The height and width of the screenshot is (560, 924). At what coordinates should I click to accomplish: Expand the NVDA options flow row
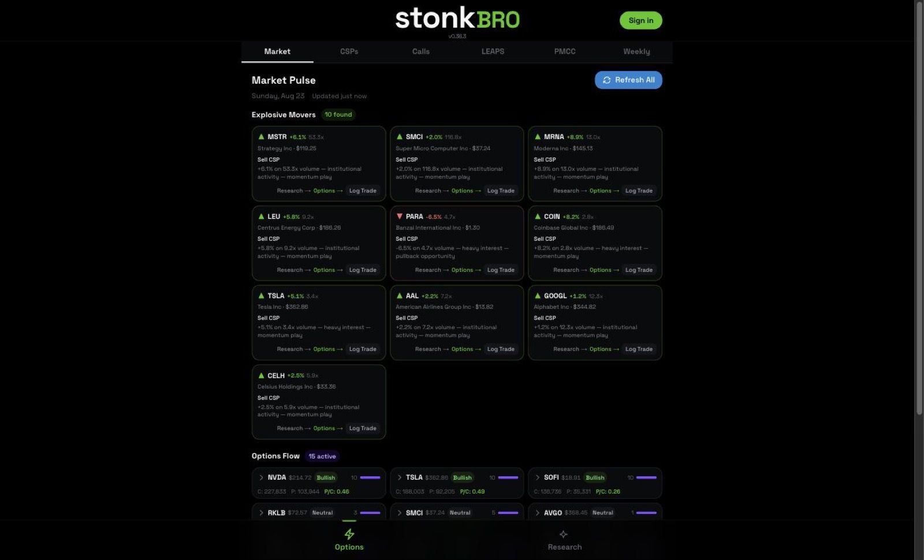point(261,477)
